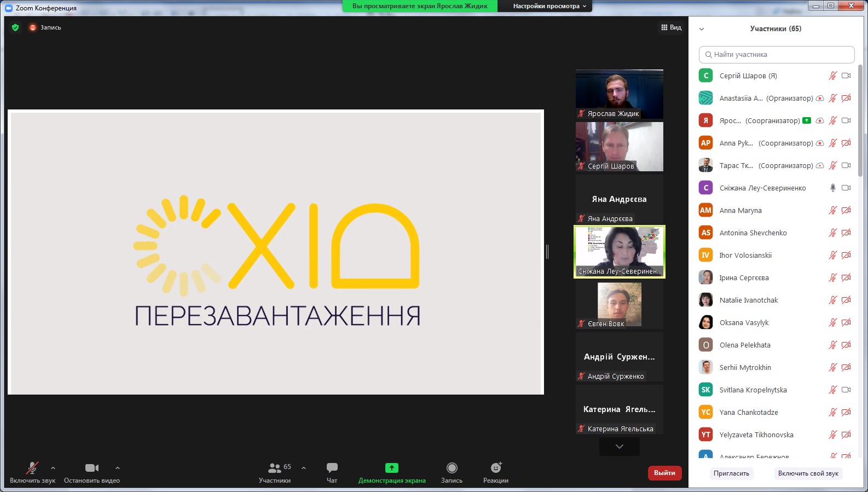Select Serhii Mytrokhin in participants list

click(x=776, y=367)
